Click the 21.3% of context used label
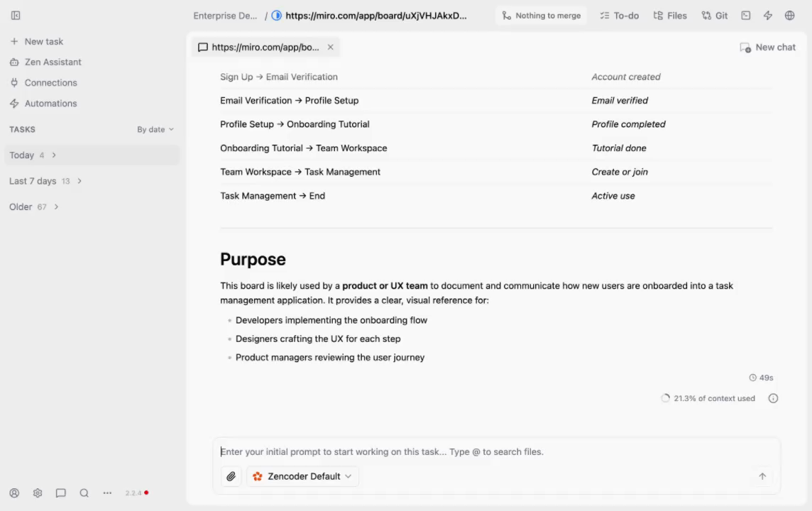Viewport: 812px width, 511px height. (x=714, y=398)
